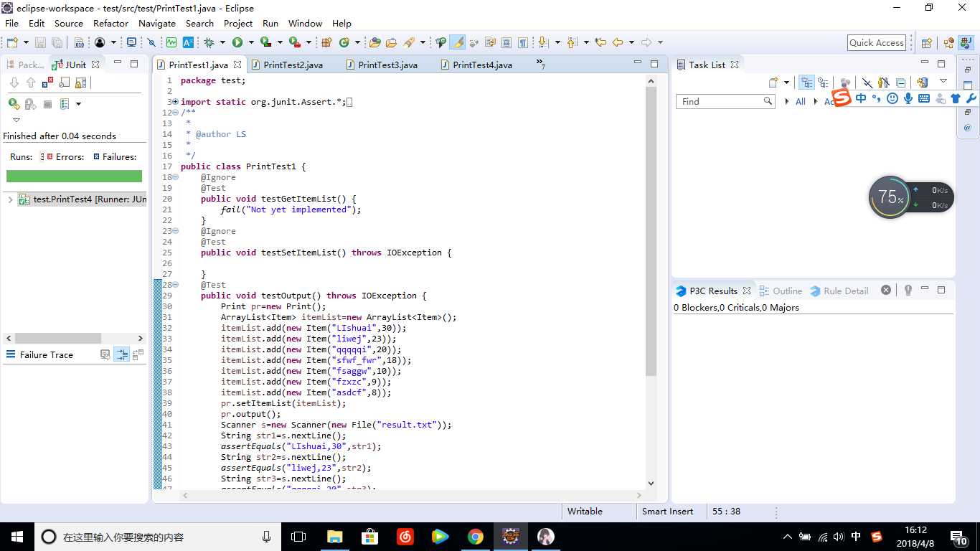Click the New Task icon in Task List

(773, 83)
